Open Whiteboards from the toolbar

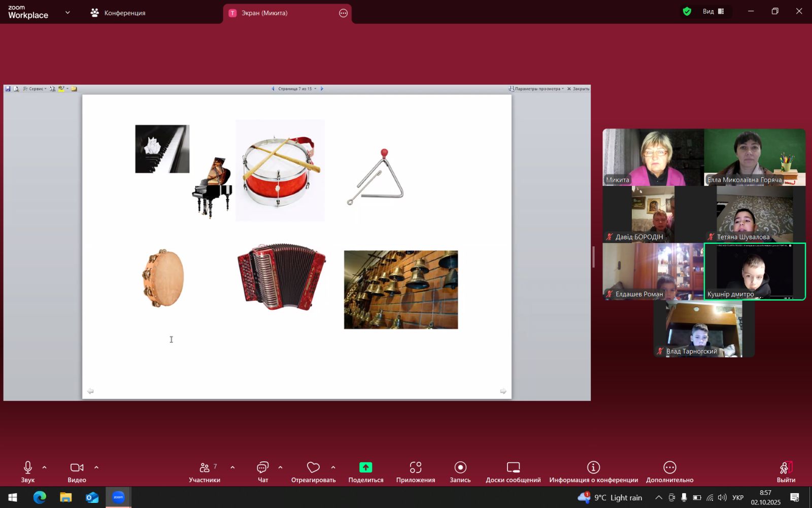[x=513, y=471]
